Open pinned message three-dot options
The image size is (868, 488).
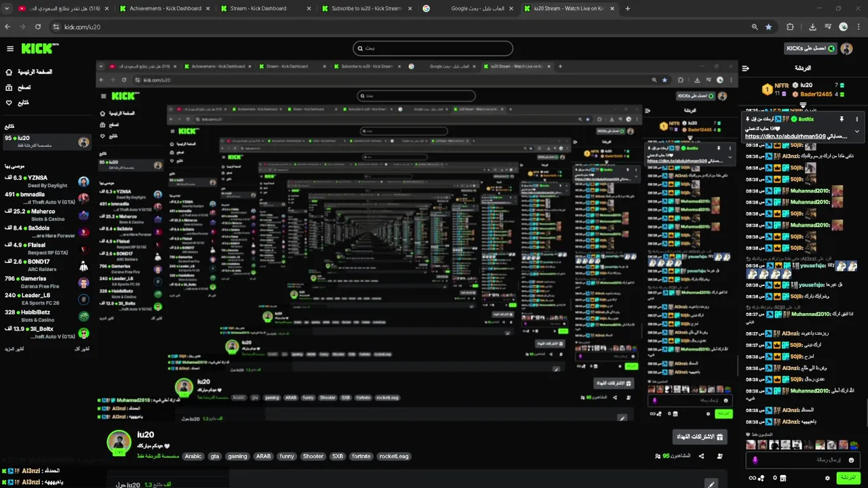(x=857, y=119)
